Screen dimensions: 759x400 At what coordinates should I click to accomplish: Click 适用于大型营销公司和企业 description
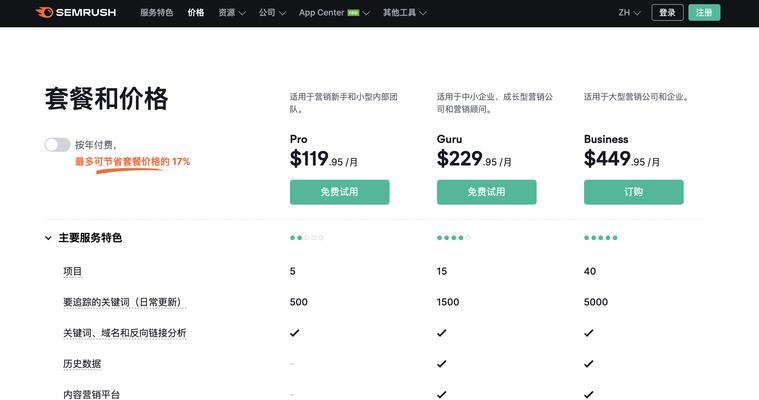[x=637, y=97]
